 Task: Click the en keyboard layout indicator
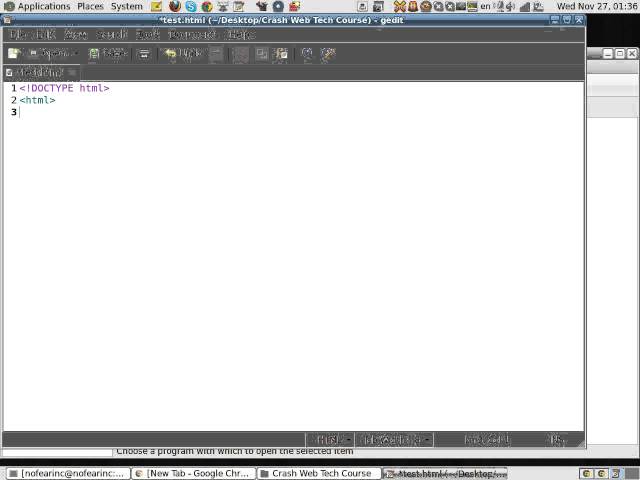(485, 6)
